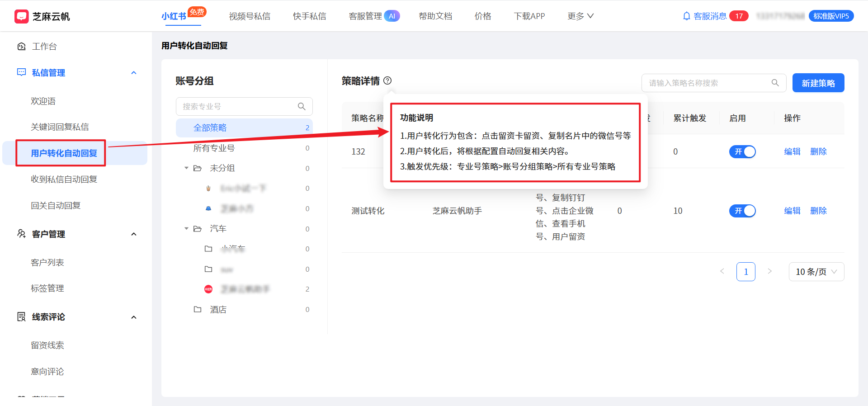Switch to the 视频号私信 tab

click(250, 16)
